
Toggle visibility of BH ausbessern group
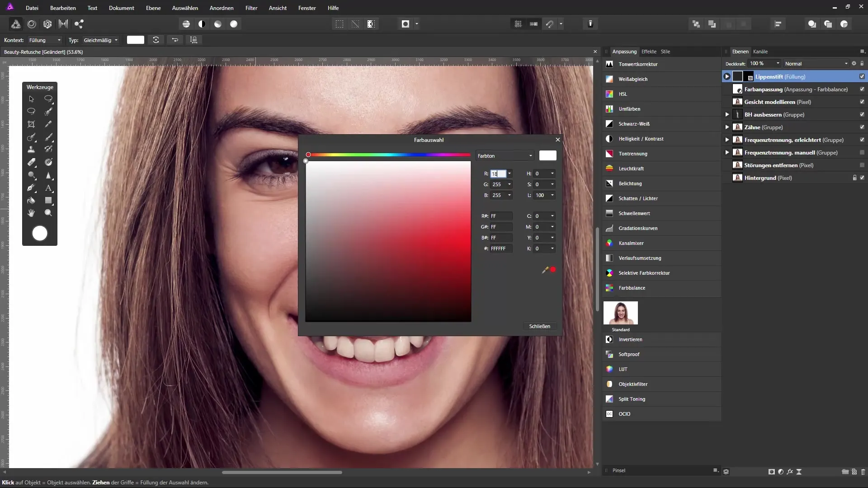862,114
